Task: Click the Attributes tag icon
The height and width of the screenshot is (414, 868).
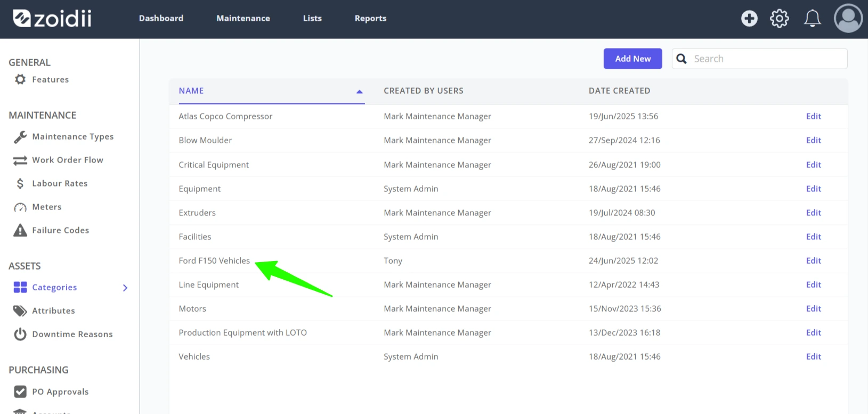Action: point(20,311)
